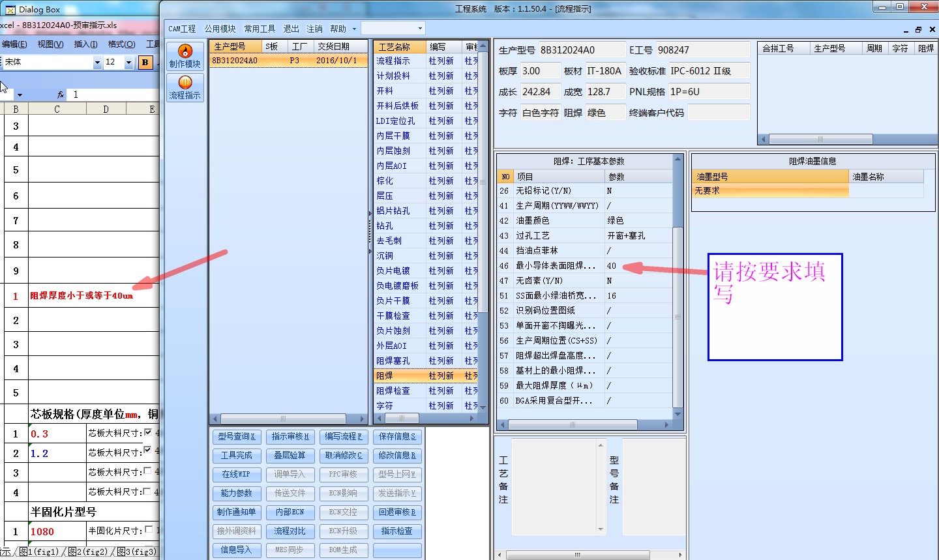Open the Excel 插入(I) menu
This screenshot has height=560, width=939.
point(85,44)
